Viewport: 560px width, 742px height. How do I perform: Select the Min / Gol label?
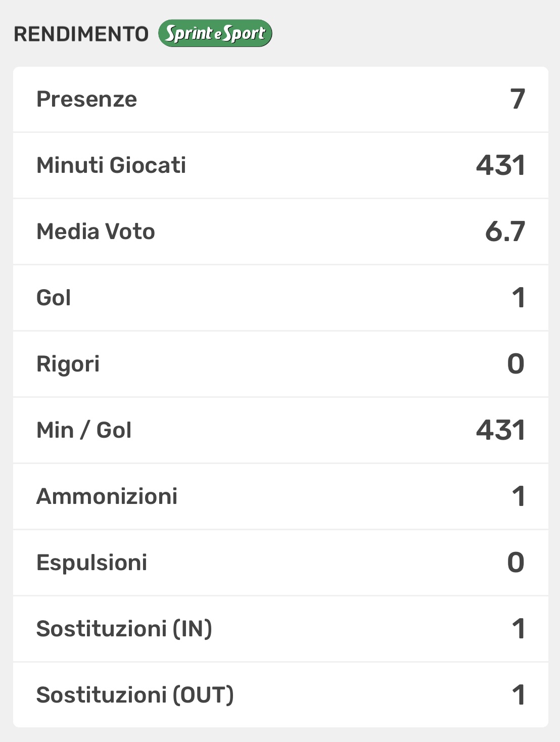[84, 430]
